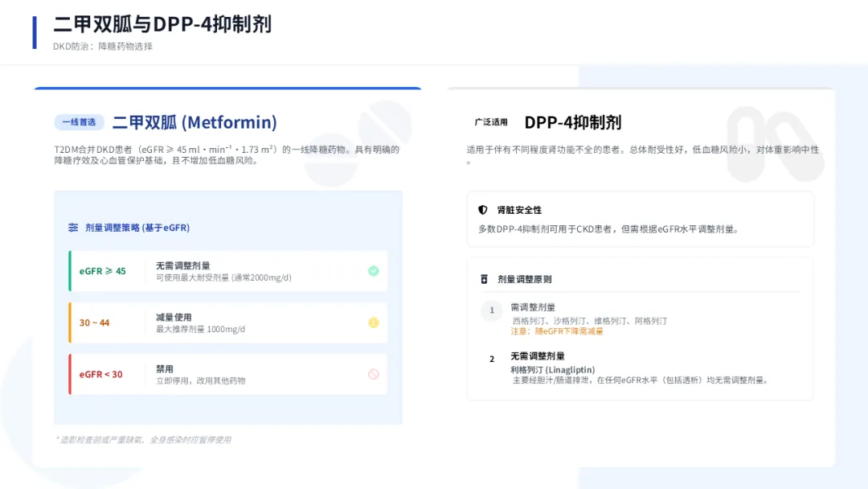Click the shield icon beside 肾脏安全性

tap(483, 210)
